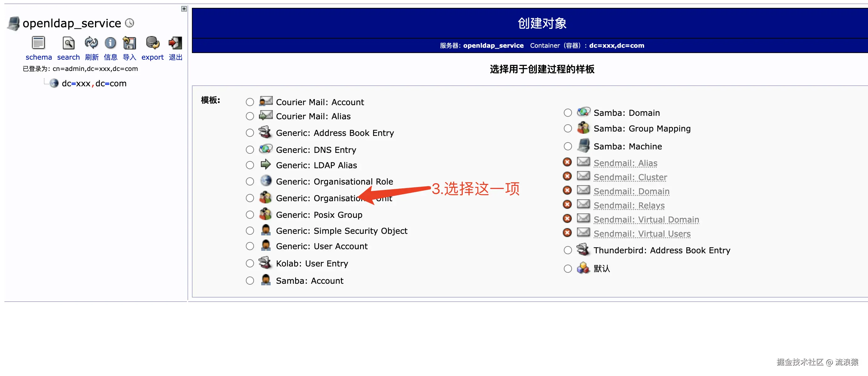868x376 pixels.
Task: Click Thunderbird: Address Book Entry label
Action: pos(661,250)
